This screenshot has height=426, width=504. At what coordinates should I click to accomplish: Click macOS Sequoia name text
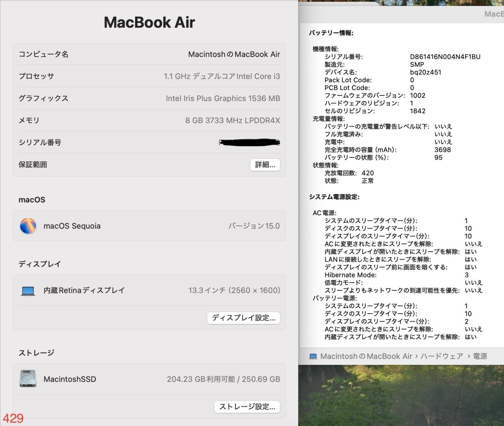point(72,226)
